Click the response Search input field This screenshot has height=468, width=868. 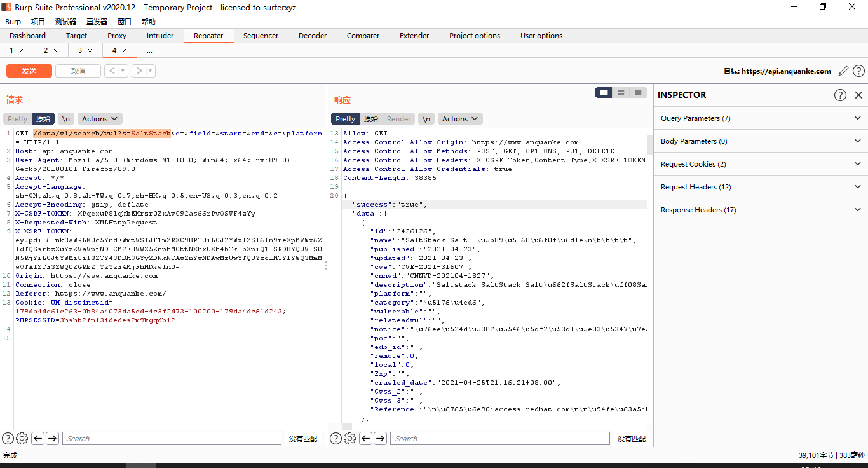pos(499,438)
